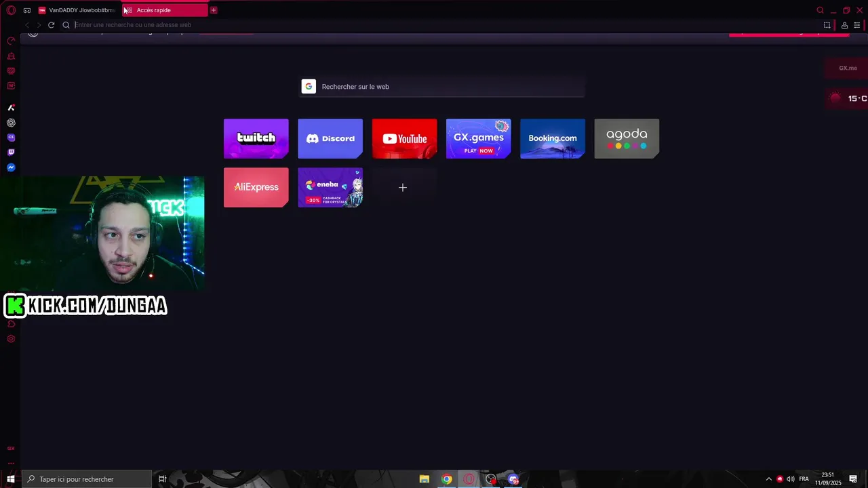The height and width of the screenshot is (488, 868).
Task: Open the CS sidebar icon
Action: 11,138
